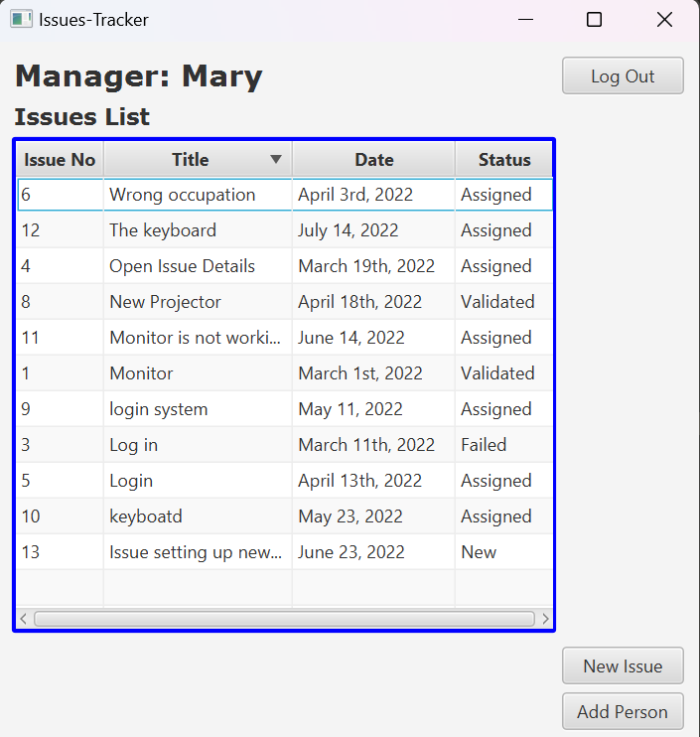Select the keyboatd issue row

tap(146, 516)
